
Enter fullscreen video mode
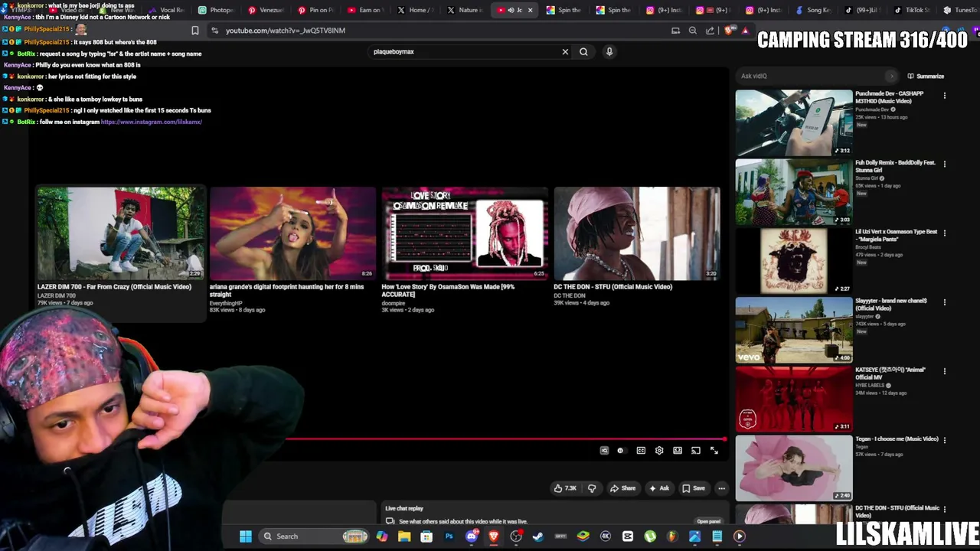[x=714, y=451]
